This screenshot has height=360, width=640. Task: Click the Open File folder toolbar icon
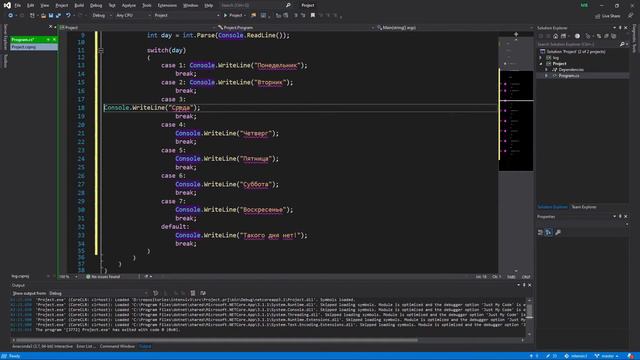[43, 16]
